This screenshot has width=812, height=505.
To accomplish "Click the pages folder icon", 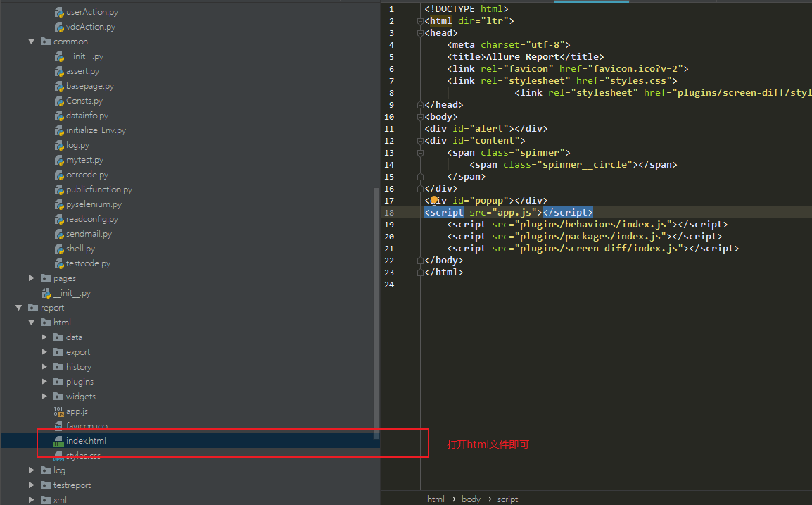I will click(46, 278).
